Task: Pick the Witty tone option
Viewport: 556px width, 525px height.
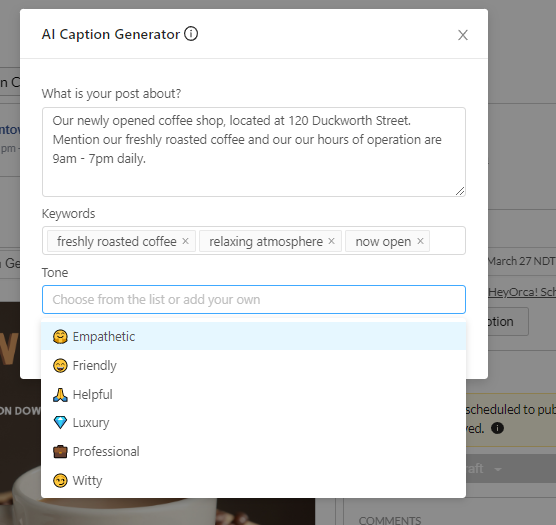Action: tap(254, 481)
